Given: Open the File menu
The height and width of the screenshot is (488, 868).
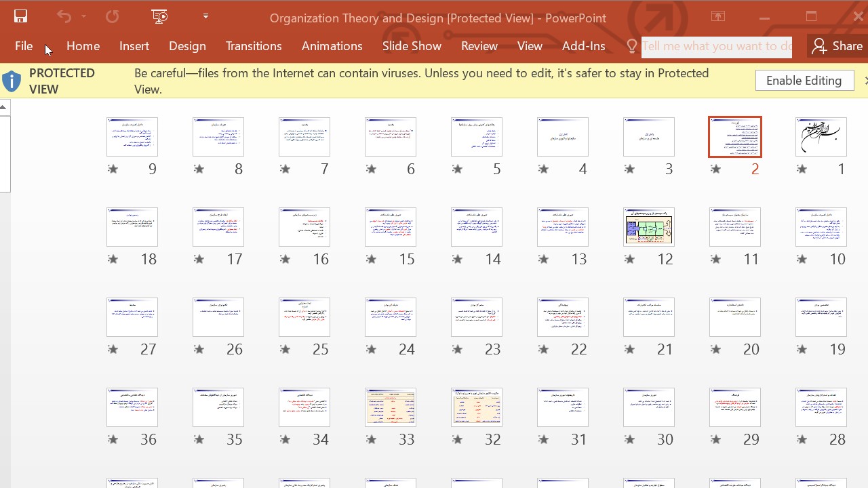Looking at the screenshot, I should 24,46.
